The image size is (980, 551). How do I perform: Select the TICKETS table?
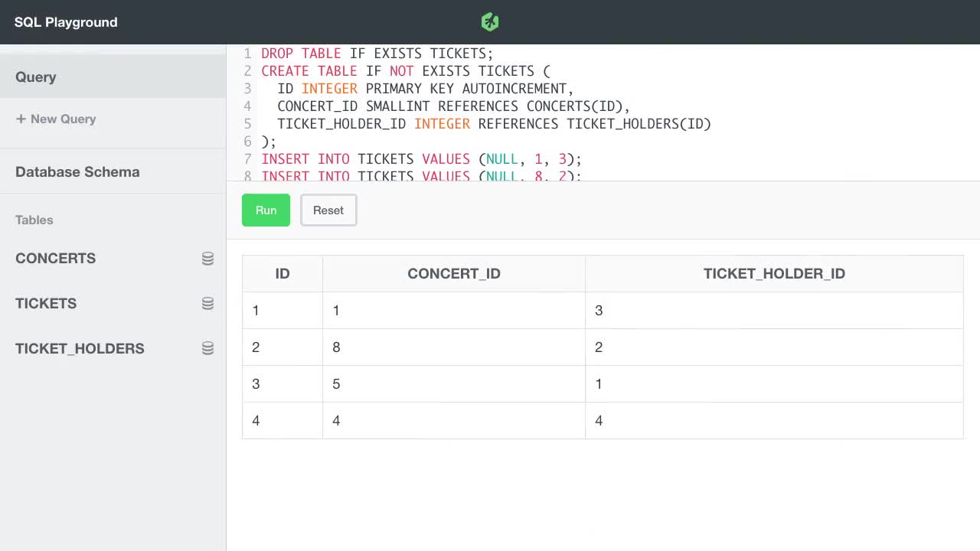pos(46,303)
